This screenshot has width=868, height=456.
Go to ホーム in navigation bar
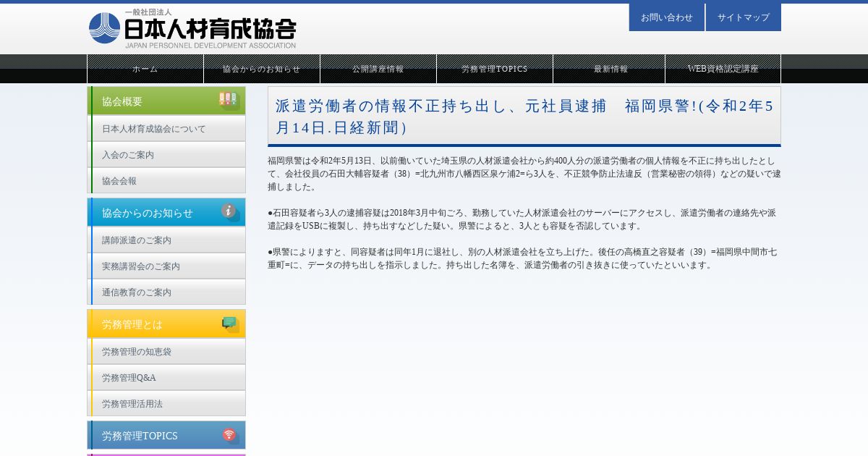145,69
